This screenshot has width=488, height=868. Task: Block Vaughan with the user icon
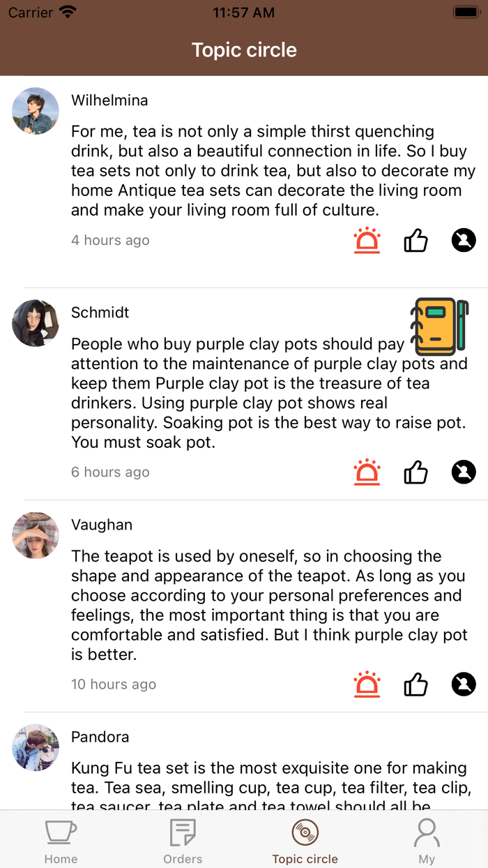click(464, 684)
